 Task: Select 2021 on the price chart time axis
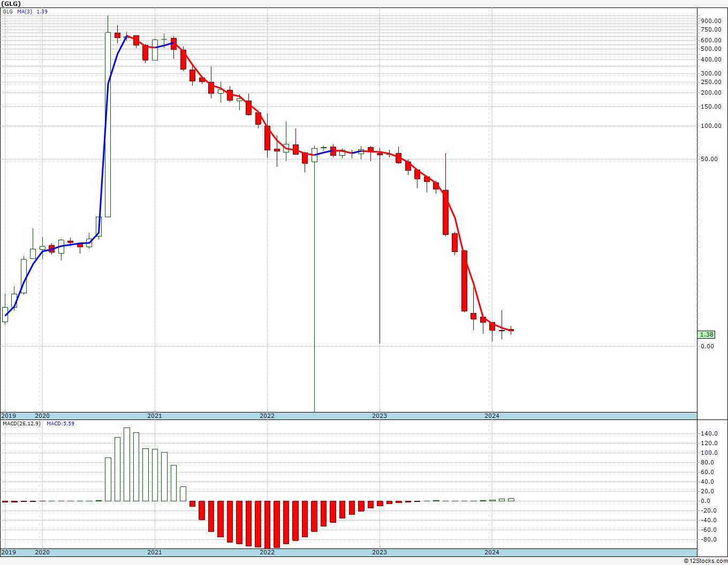(x=154, y=416)
